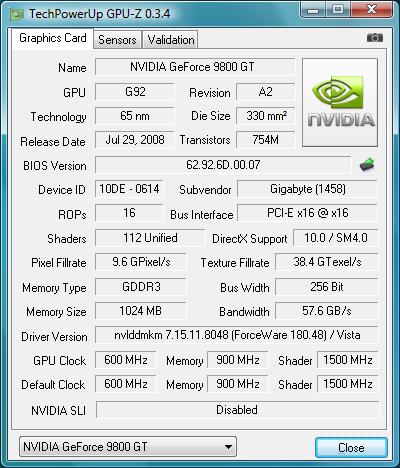Screen dimensions: 400x468
Task: Click DirectX Support value 10.0 / SM4.0
Action: [x=336, y=238]
